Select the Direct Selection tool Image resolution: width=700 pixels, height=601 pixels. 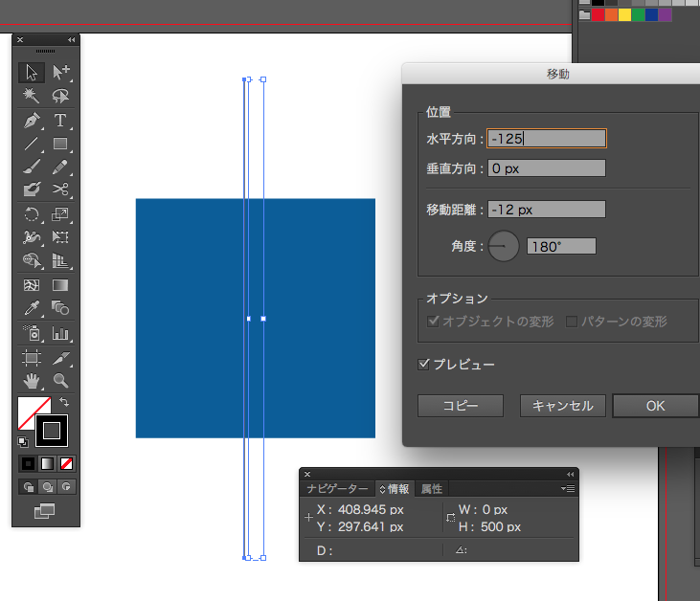tap(60, 73)
